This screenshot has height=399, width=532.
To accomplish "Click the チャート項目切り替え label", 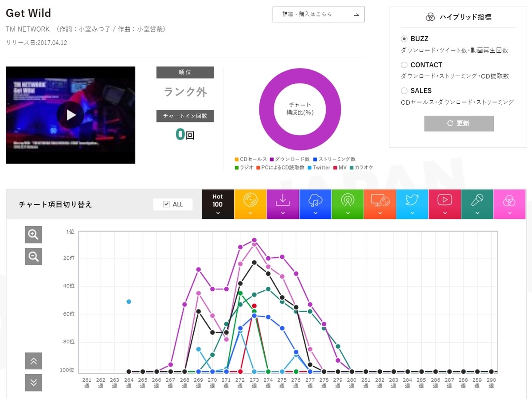I will 55,204.
